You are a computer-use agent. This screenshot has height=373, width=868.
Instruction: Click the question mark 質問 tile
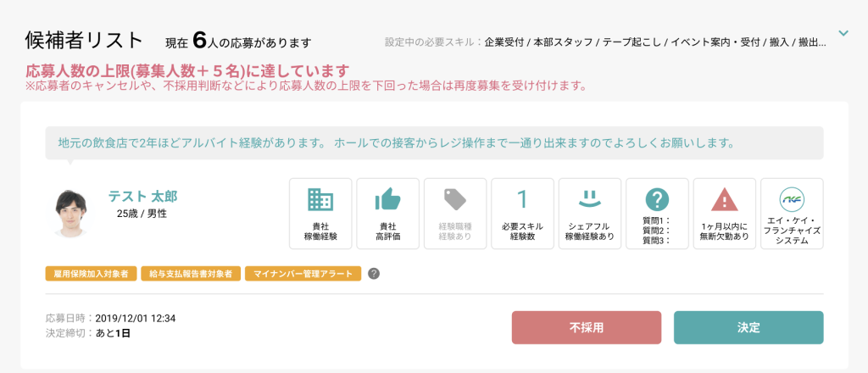click(x=657, y=214)
